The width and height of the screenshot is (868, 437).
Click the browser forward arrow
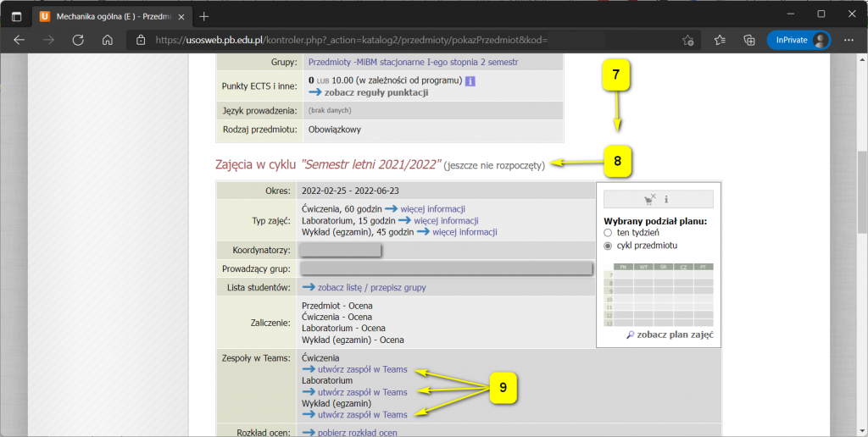[x=48, y=40]
